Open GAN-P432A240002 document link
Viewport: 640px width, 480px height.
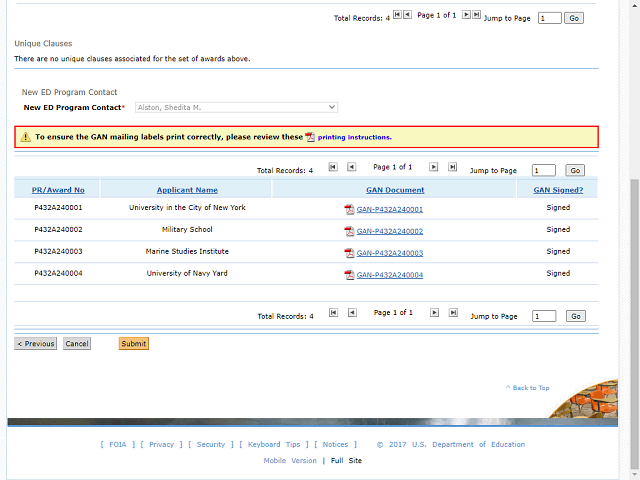389,231
